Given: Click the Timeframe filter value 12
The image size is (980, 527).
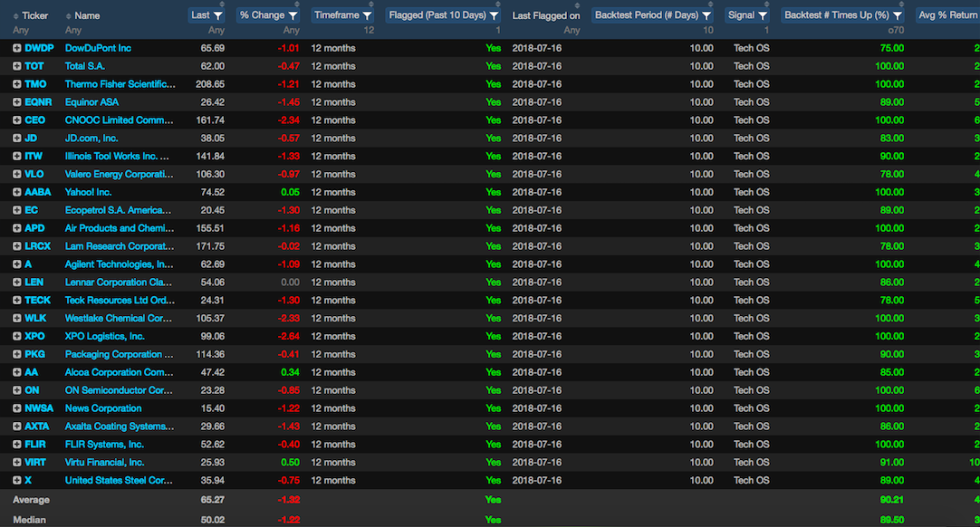Looking at the screenshot, I should click(369, 30).
